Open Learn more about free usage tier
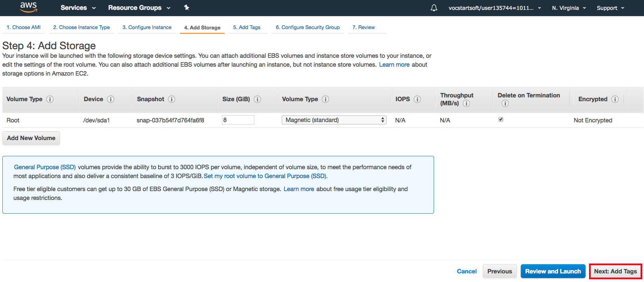644x282 pixels. click(299, 189)
